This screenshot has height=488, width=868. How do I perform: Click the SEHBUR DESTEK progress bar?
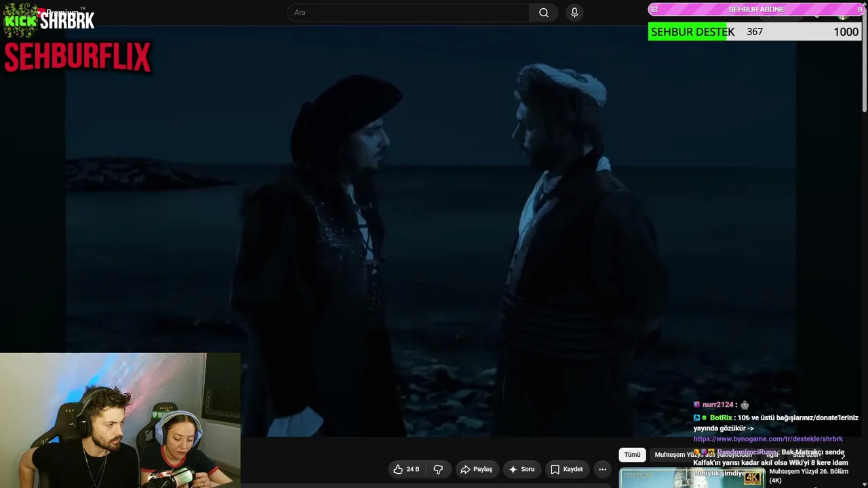pyautogui.click(x=755, y=32)
